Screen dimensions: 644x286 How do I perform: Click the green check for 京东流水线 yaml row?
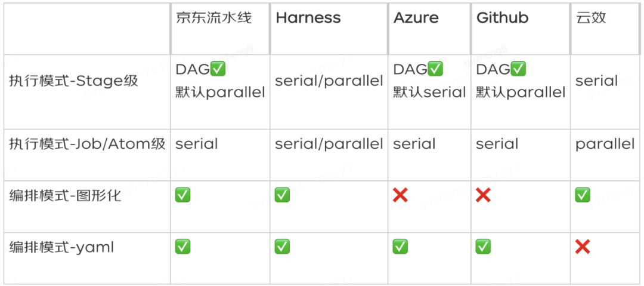[183, 247]
